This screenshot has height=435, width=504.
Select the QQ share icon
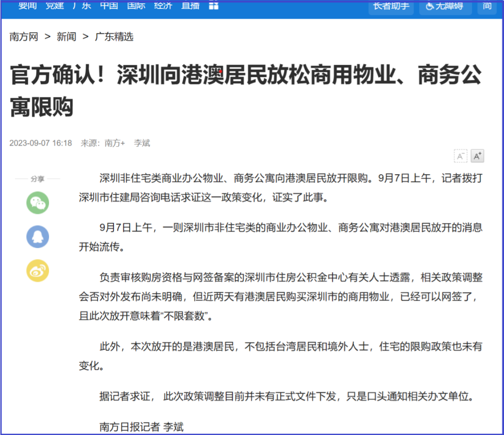pos(37,237)
